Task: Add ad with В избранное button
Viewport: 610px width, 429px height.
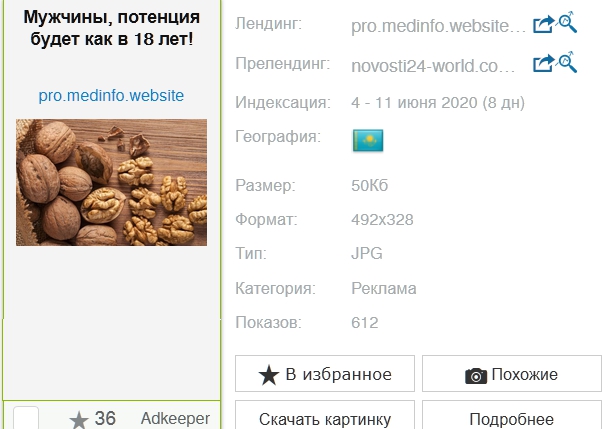Action: click(325, 373)
